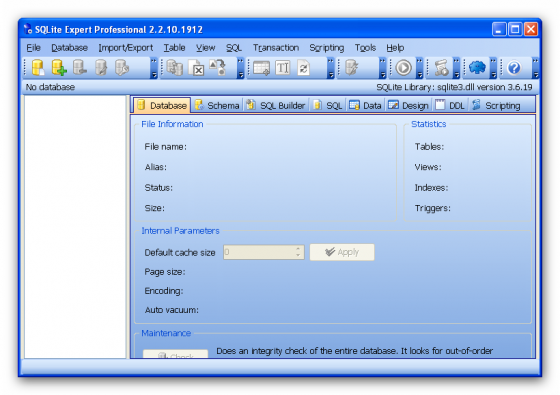Increase Default cache size with stepper arrow

click(x=298, y=249)
